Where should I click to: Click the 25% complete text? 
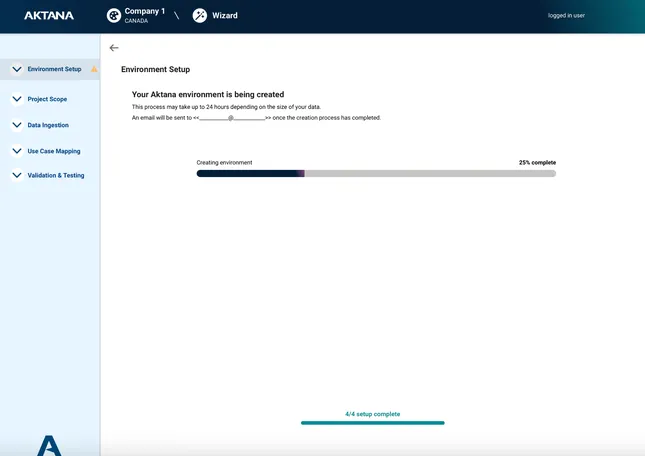coord(537,162)
